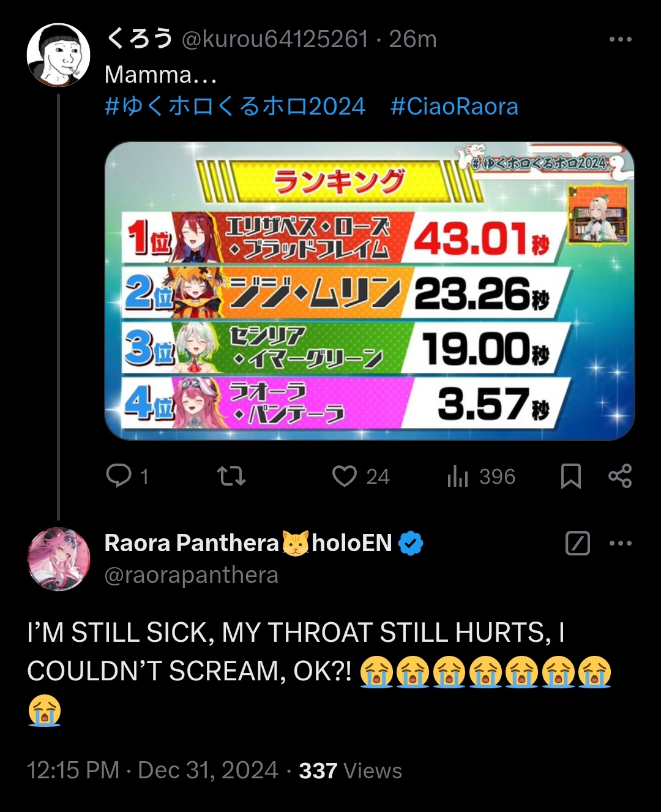Share kurou's tweet via share icon
The width and height of the screenshot is (661, 812).
pyautogui.click(x=620, y=476)
